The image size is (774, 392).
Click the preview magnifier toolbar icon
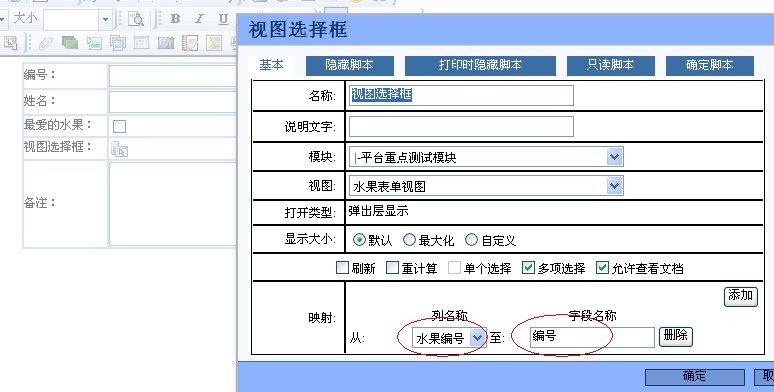click(135, 19)
